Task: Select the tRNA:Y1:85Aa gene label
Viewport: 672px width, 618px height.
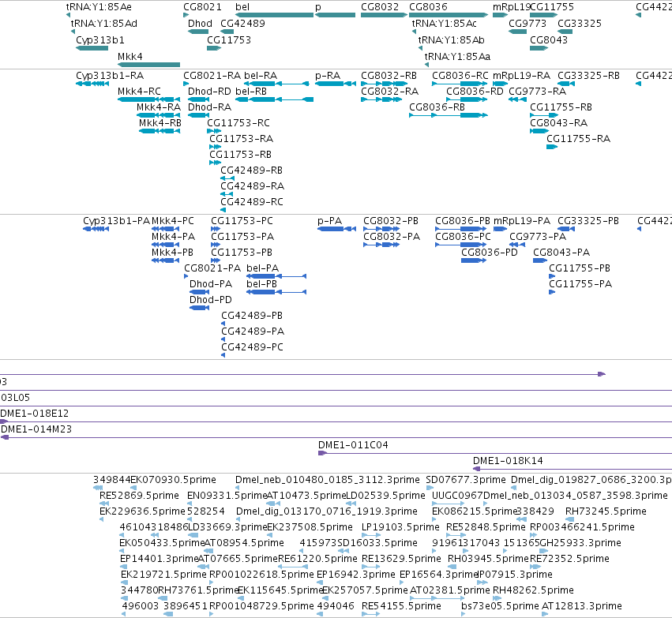Action: click(457, 57)
